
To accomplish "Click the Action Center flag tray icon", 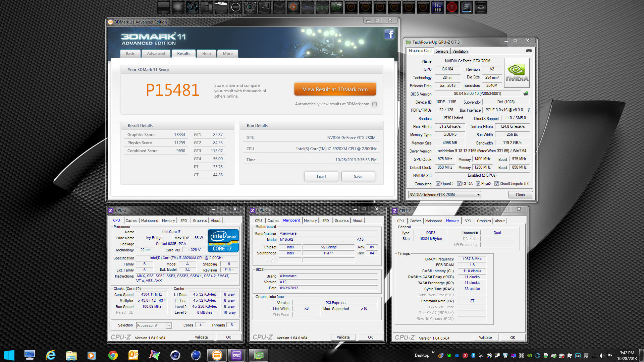I will pos(610,356).
